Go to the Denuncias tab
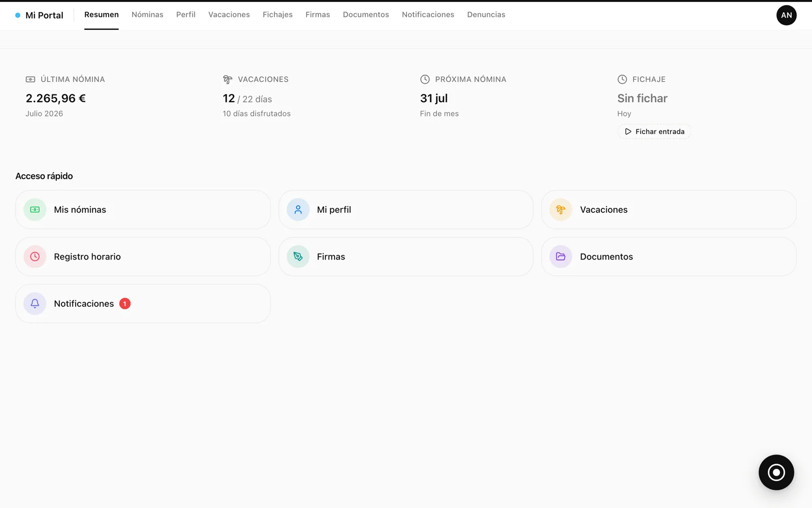The width and height of the screenshot is (812, 508). pos(486,15)
